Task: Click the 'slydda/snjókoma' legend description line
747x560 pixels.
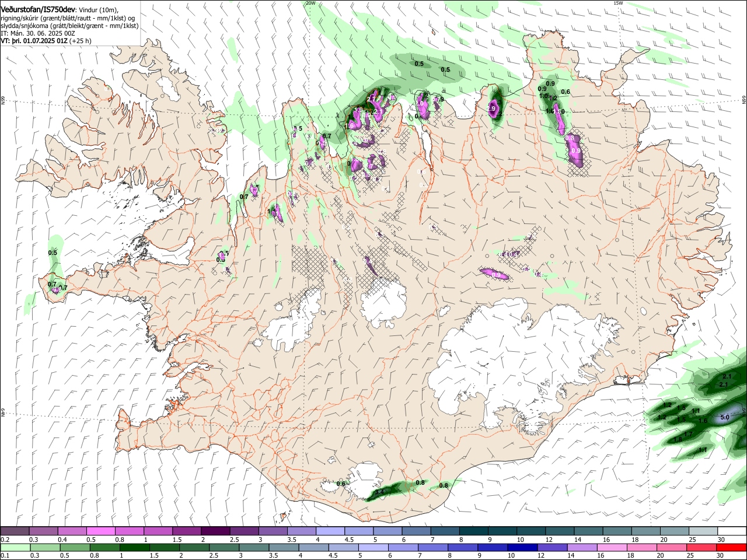Action: (x=69, y=26)
